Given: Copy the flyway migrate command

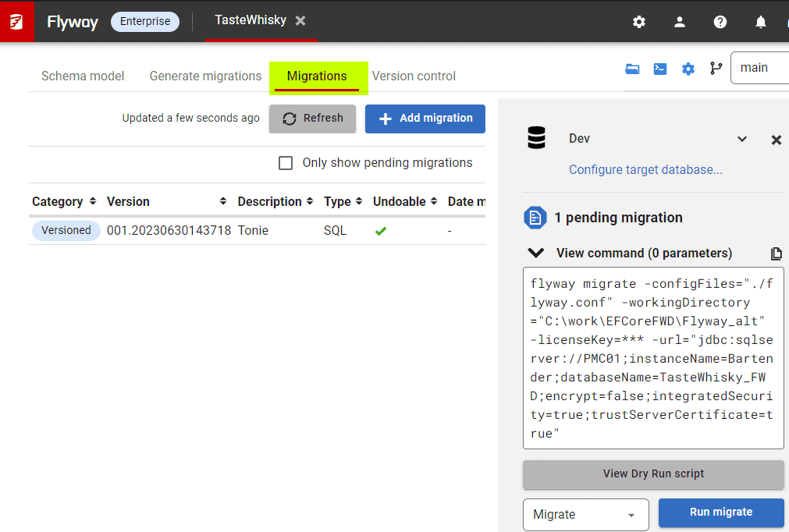Looking at the screenshot, I should point(777,254).
